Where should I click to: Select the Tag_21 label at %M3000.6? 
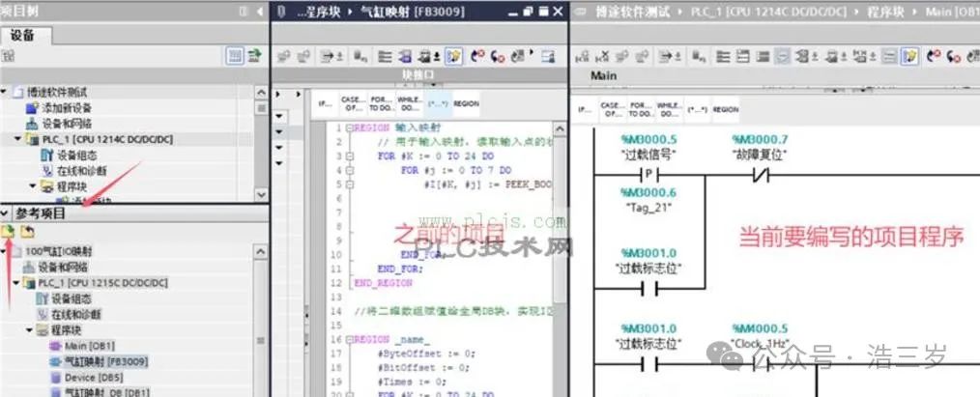pyautogui.click(x=648, y=208)
